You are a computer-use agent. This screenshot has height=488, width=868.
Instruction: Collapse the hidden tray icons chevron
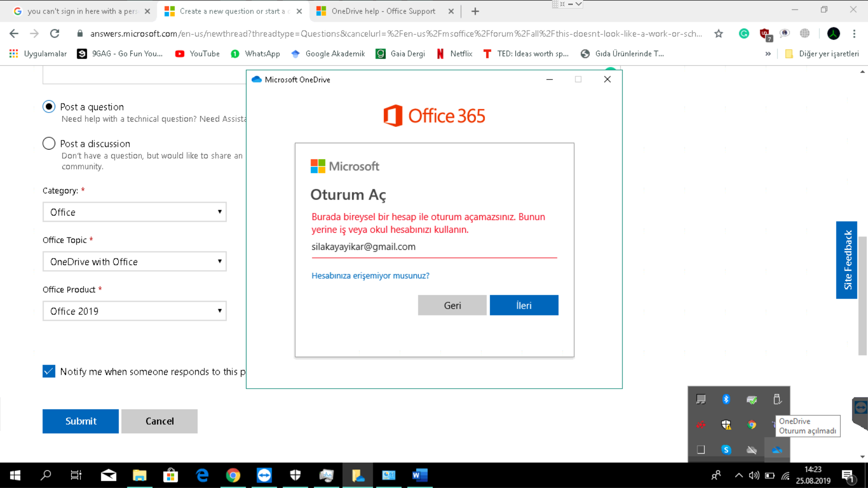tap(738, 475)
